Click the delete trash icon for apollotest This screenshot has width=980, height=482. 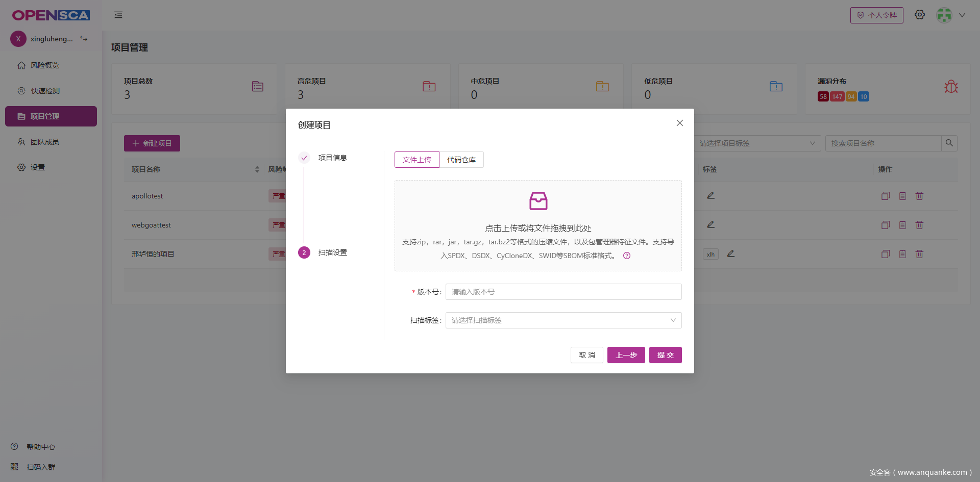[919, 196]
